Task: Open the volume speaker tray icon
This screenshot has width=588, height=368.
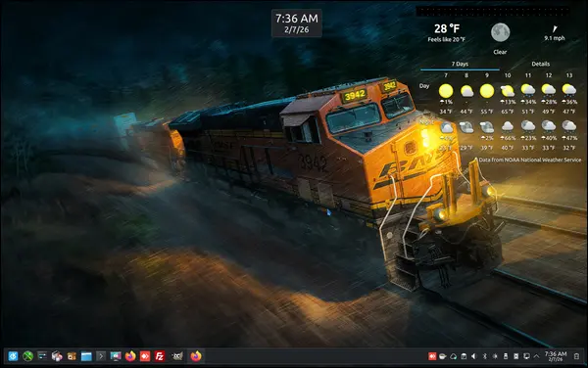Action: coord(474,356)
